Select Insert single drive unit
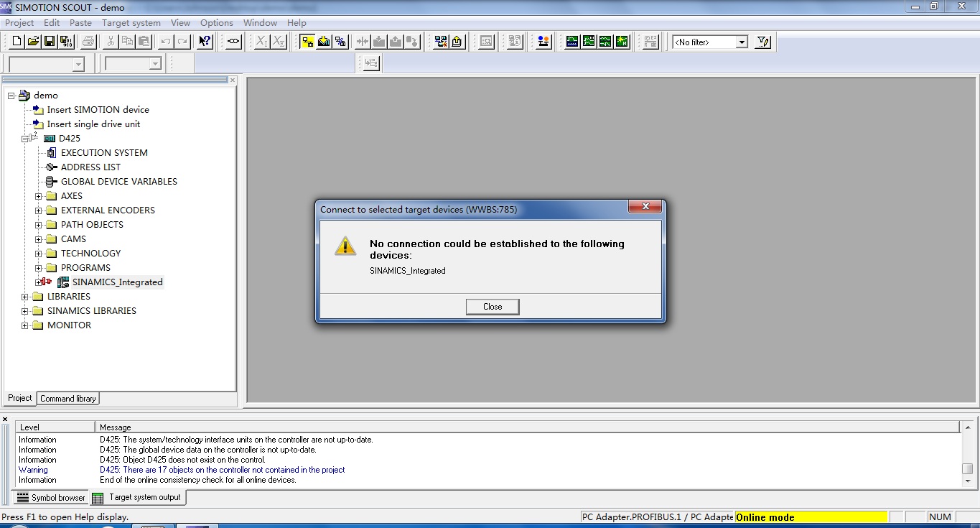Image resolution: width=980 pixels, height=528 pixels. [94, 124]
